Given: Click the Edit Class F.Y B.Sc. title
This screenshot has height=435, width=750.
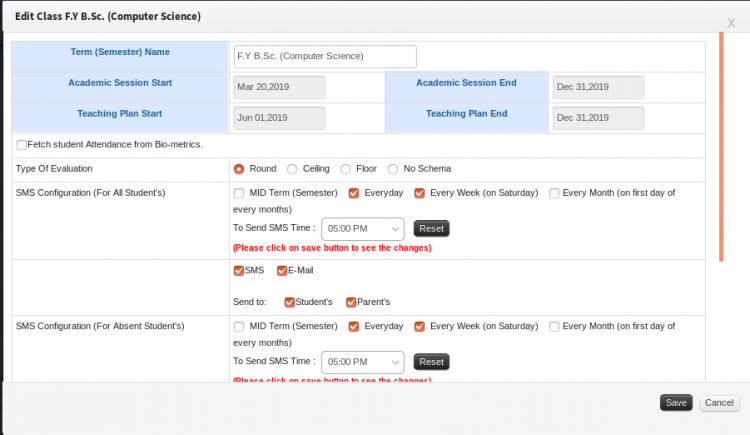Looking at the screenshot, I should pos(108,16).
